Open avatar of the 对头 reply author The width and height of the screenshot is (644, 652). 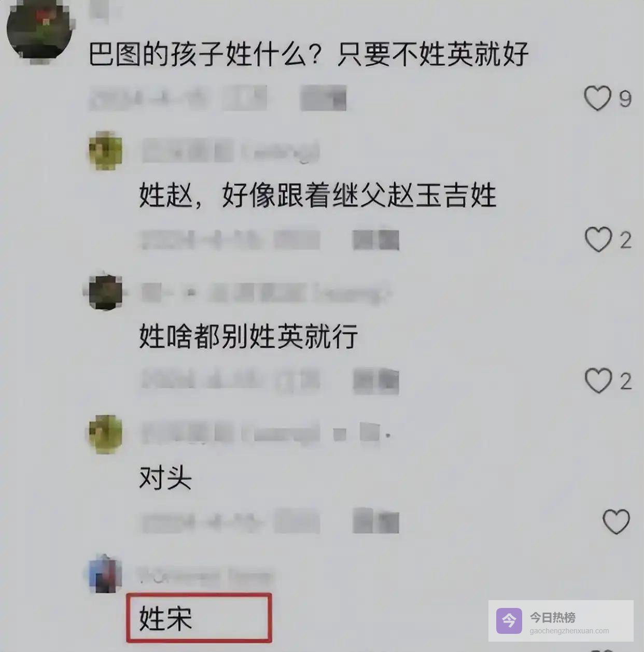point(105,434)
